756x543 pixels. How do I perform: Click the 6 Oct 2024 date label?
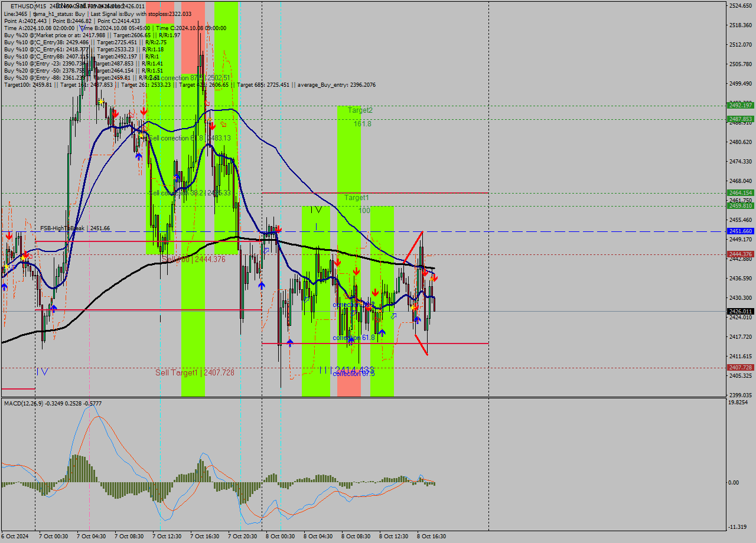(x=15, y=537)
